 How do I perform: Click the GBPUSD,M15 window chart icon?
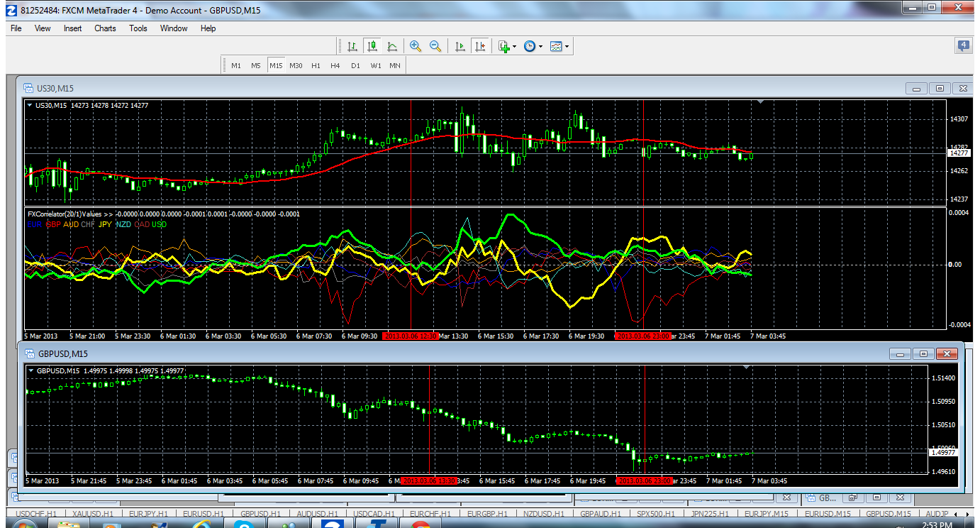[x=30, y=353]
